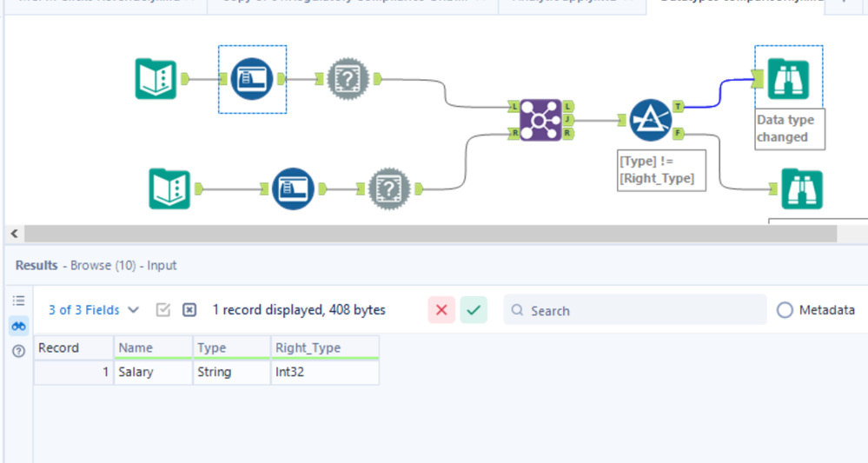Image resolution: width=868 pixels, height=463 pixels.
Task: Click the Join tool's R input anchor
Action: coord(514,133)
